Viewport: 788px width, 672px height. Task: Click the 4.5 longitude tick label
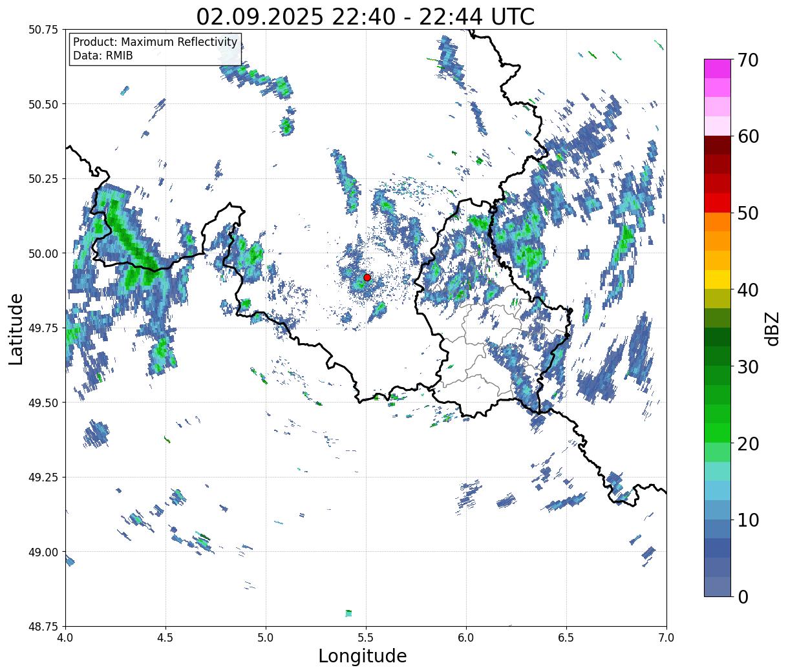165,638
